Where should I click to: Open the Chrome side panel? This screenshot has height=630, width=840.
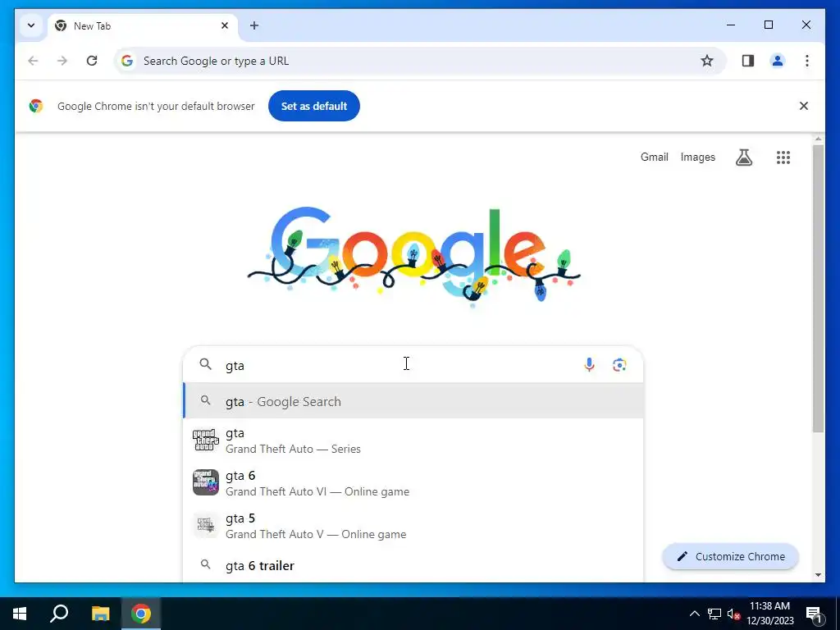click(x=748, y=61)
